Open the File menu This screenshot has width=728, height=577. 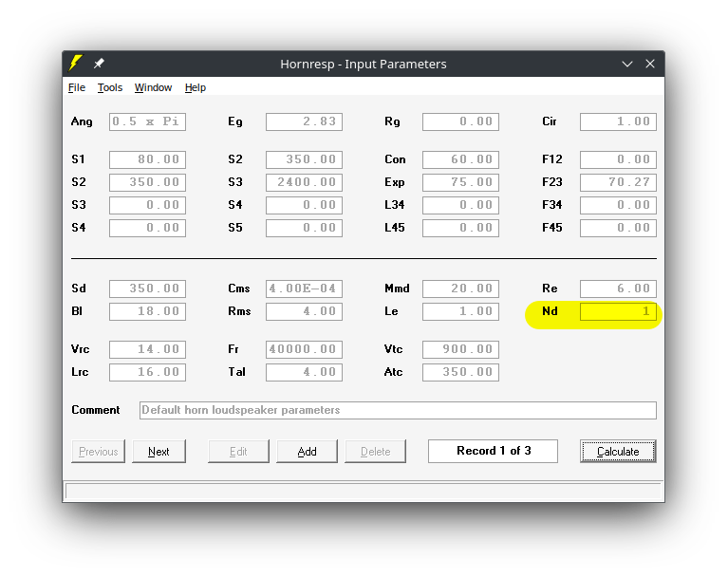click(x=77, y=87)
